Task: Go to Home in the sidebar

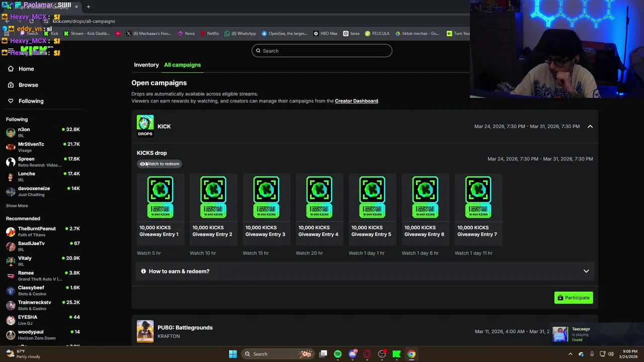Action: click(x=26, y=69)
